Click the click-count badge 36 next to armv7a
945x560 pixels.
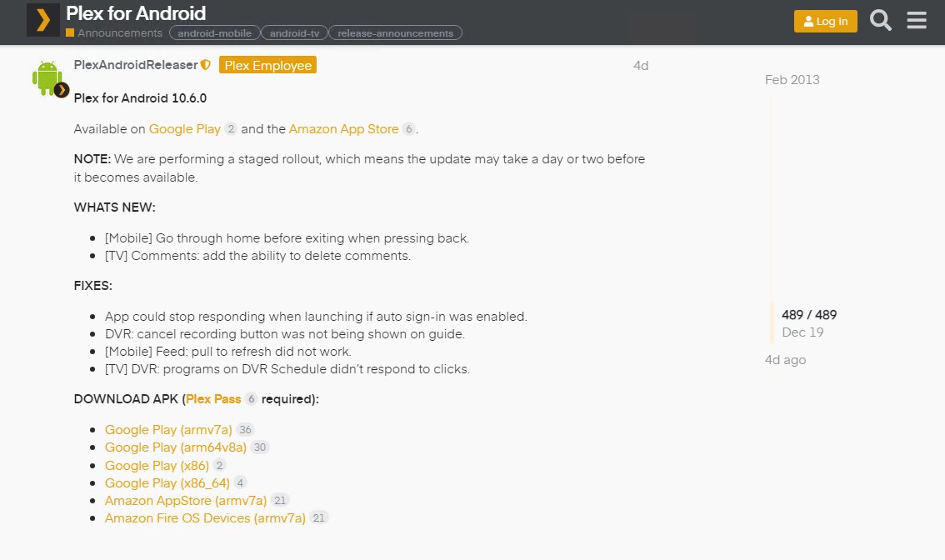(245, 430)
